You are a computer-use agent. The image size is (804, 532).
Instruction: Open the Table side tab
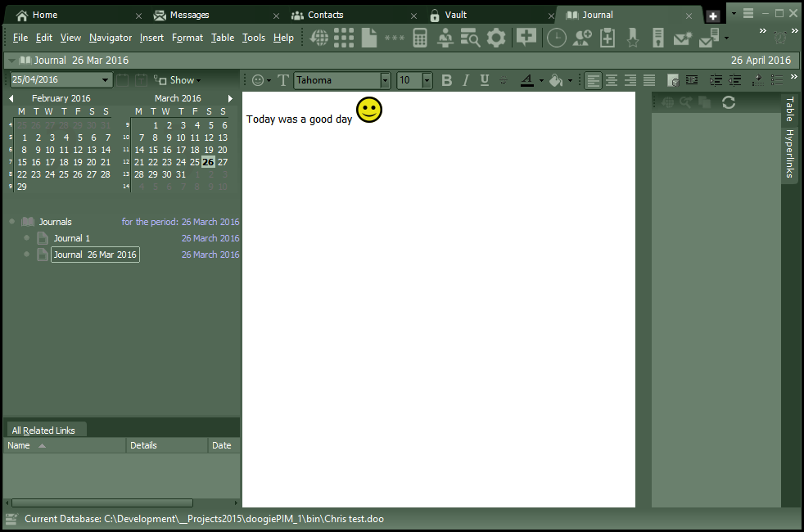coord(790,109)
